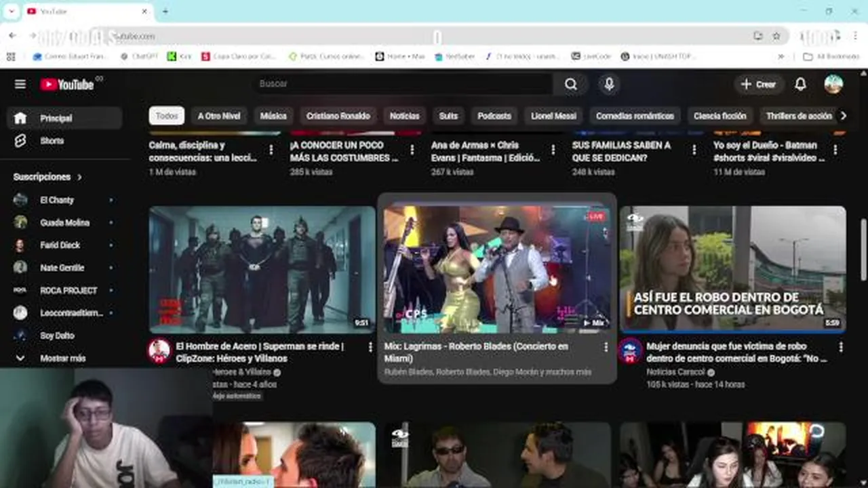The image size is (868, 488).
Task: Open the Kick bookmark
Action: [x=180, y=56]
